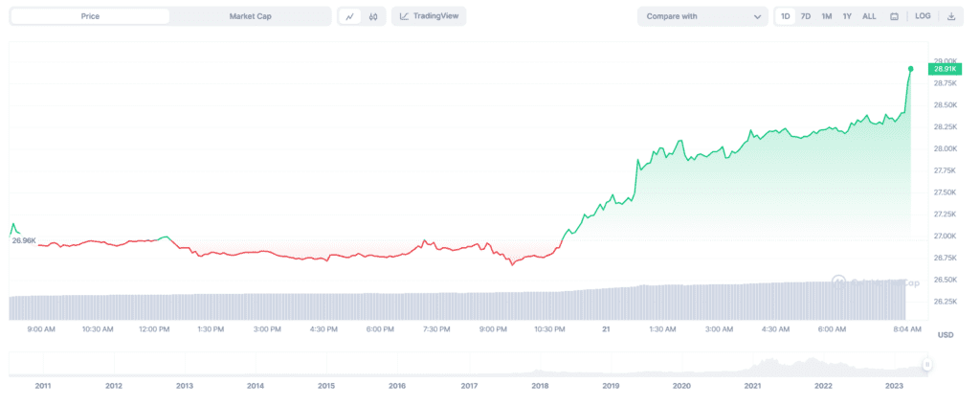The image size is (980, 406).
Task: Click the 12:00 PM axis label
Action: coord(154,329)
